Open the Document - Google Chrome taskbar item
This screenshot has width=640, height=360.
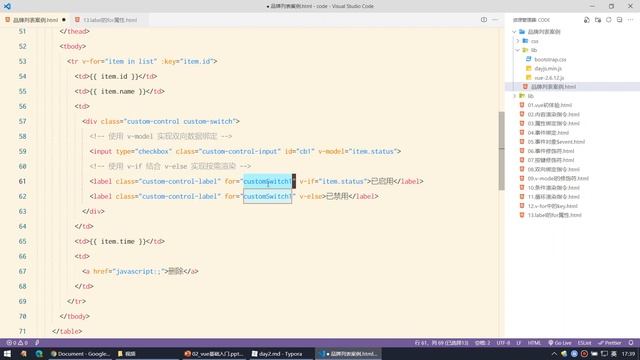pyautogui.click(x=80, y=354)
